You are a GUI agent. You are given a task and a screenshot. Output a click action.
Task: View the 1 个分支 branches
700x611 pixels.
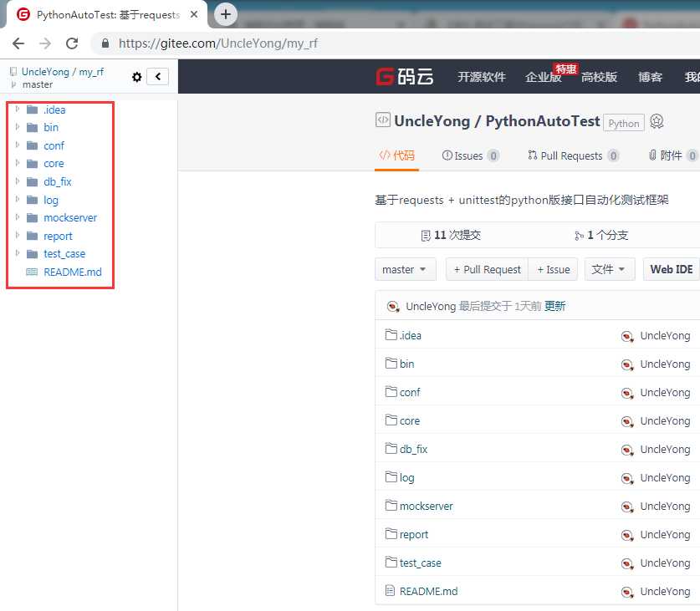pyautogui.click(x=600, y=235)
